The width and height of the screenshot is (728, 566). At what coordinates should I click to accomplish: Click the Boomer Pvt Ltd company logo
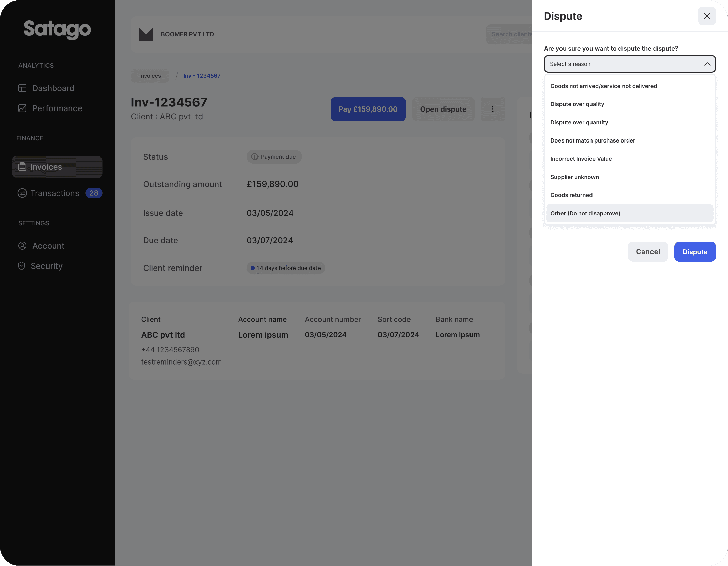(146, 34)
